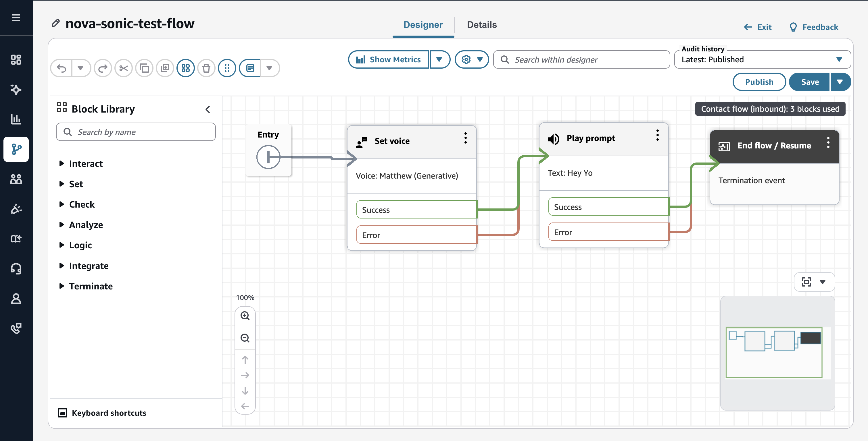Toggle the notes panel button
The height and width of the screenshot is (441, 868).
point(250,68)
